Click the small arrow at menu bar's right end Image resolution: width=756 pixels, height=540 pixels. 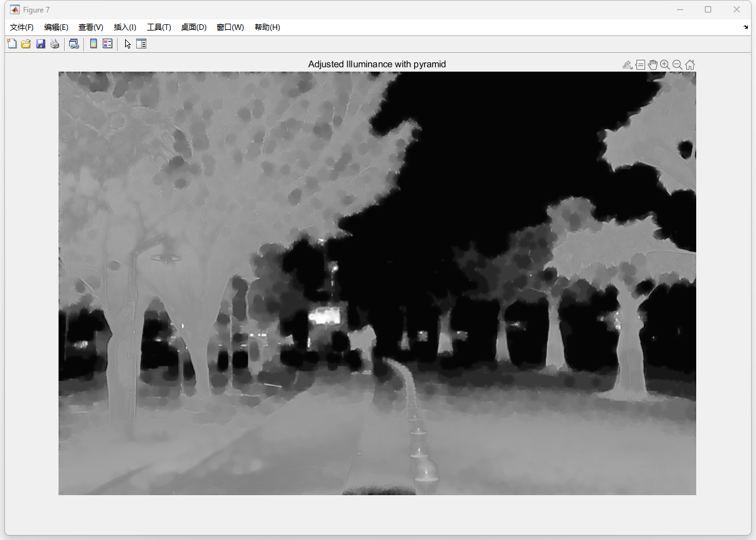745,27
